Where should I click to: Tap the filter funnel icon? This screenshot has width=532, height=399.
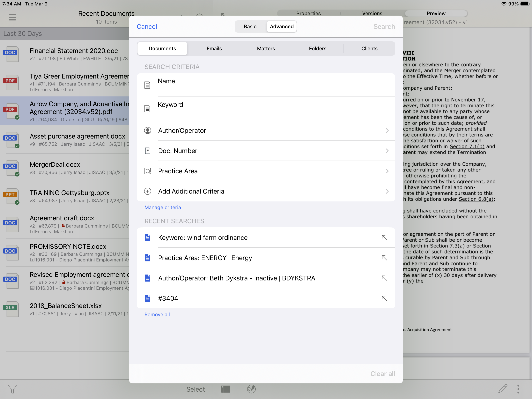12,389
